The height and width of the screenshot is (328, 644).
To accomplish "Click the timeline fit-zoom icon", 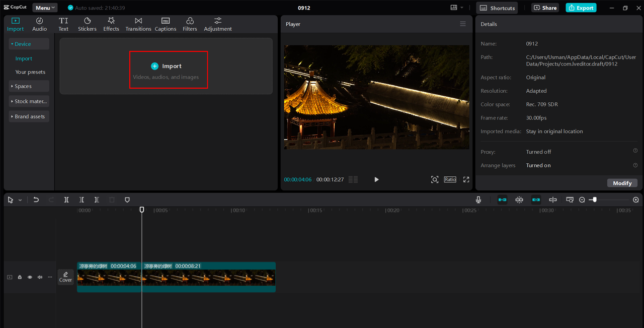I will point(570,200).
